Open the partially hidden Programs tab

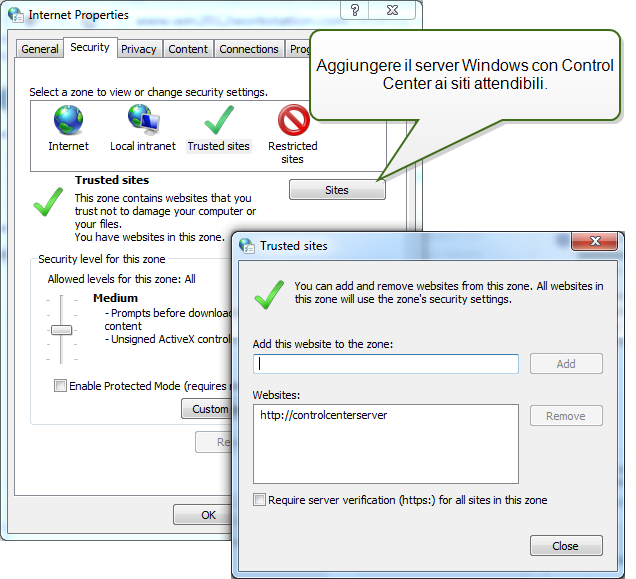299,49
